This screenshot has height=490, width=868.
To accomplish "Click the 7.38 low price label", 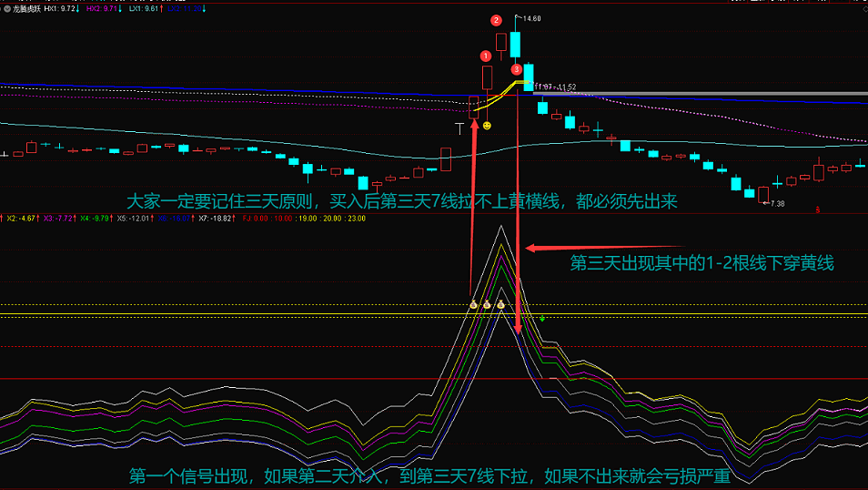I will click(x=777, y=203).
